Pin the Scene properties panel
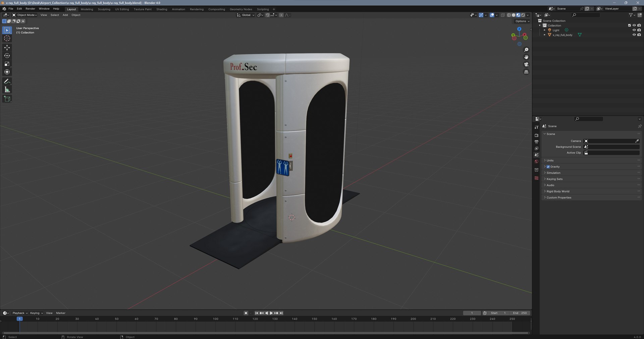Screen dimensions: 644x339 [640, 126]
